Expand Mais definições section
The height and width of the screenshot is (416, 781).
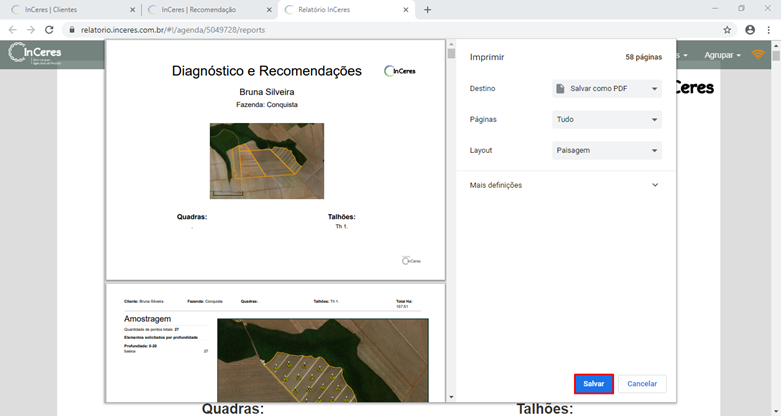point(564,185)
